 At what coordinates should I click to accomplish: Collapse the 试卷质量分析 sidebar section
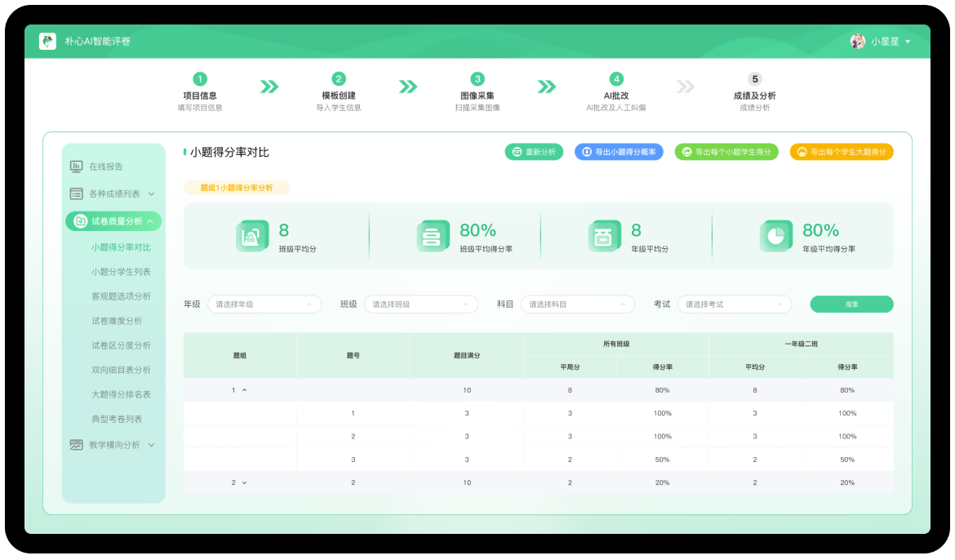point(150,221)
